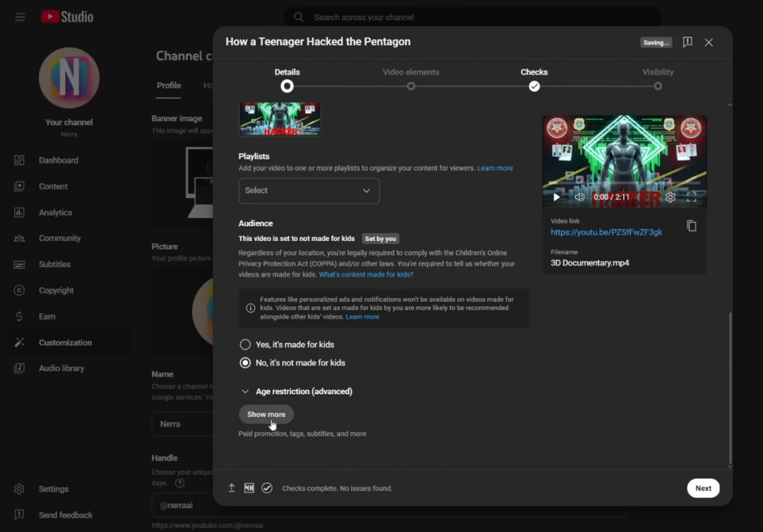Viewport: 763px width, 532px height.
Task: Click the YouTube Studio logo
Action: coord(67,16)
